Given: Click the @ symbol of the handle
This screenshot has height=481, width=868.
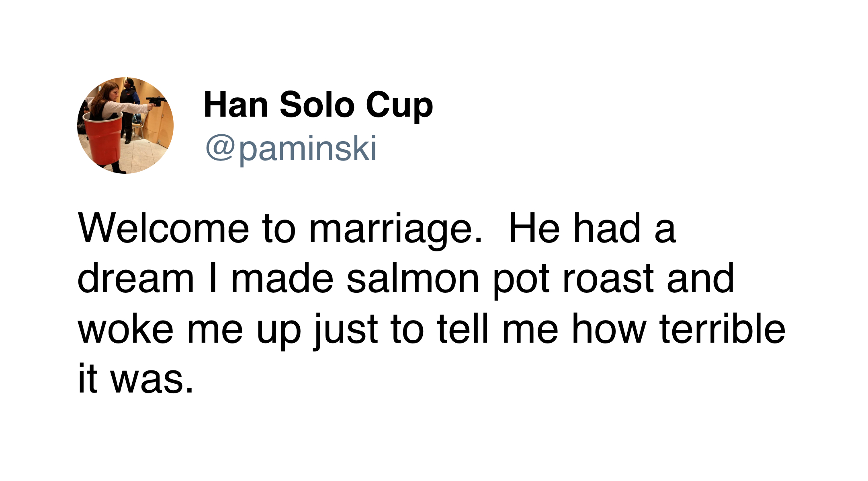Looking at the screenshot, I should 220,148.
